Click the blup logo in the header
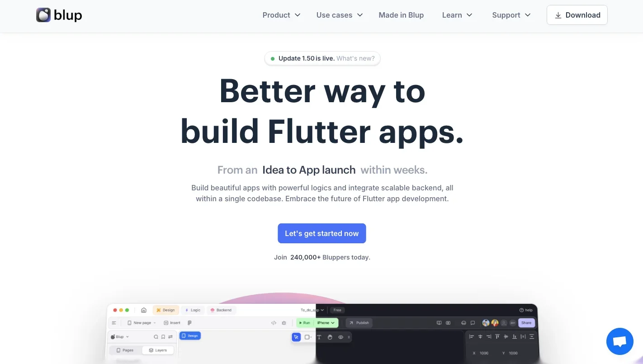643x364 pixels. tap(59, 15)
